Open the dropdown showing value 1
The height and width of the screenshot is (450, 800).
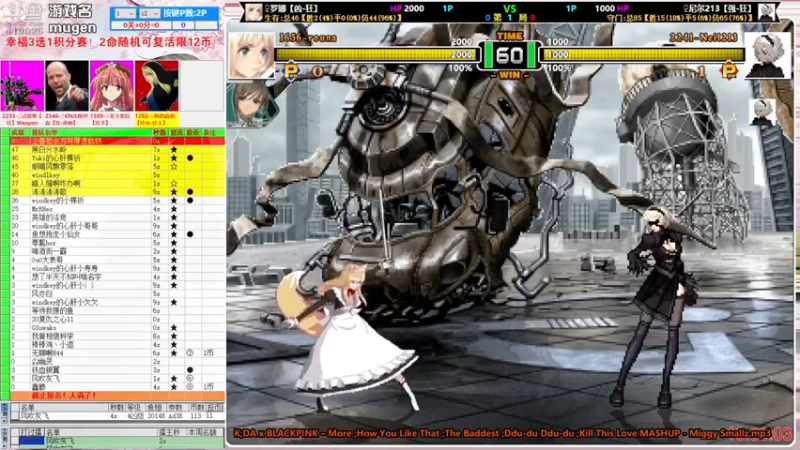(x=124, y=13)
